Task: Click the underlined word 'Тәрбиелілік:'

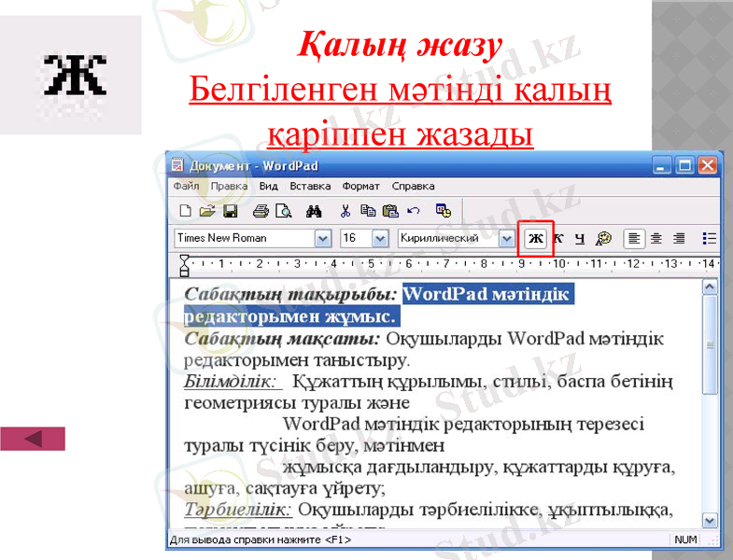Action: (238, 510)
